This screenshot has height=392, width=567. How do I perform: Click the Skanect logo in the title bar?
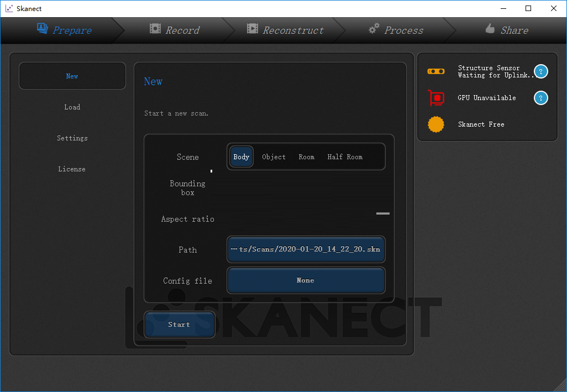coord(10,8)
